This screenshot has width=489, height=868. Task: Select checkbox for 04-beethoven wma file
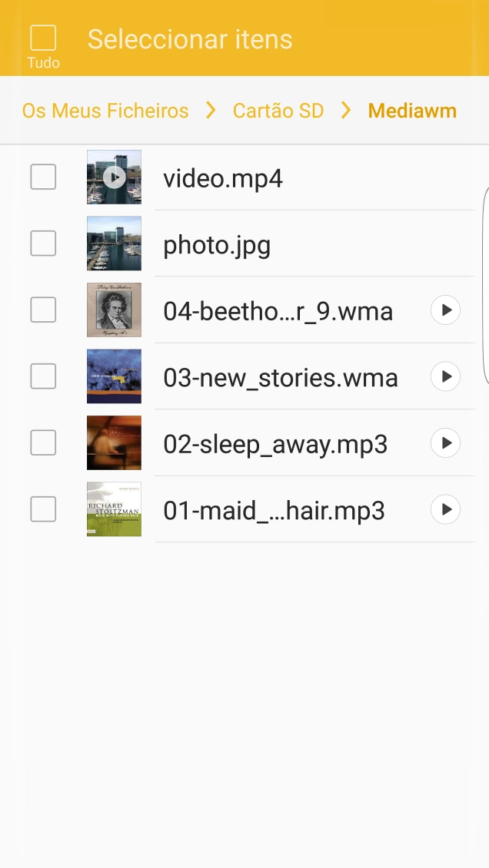point(43,310)
